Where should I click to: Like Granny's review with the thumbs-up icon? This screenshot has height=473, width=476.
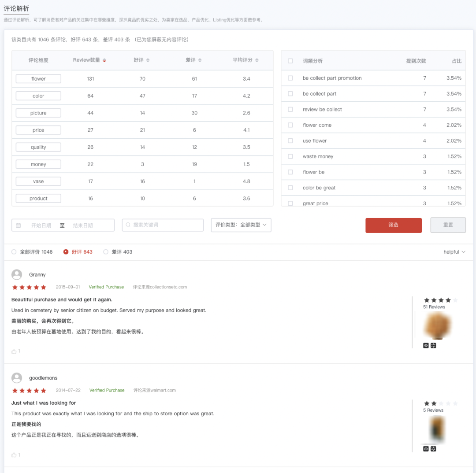(14, 351)
